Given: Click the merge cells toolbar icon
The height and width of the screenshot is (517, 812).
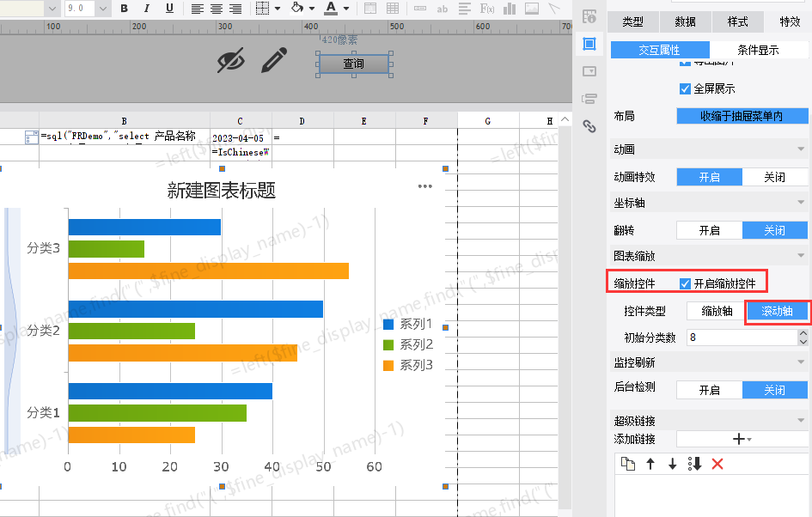Looking at the screenshot, I should pyautogui.click(x=370, y=9).
